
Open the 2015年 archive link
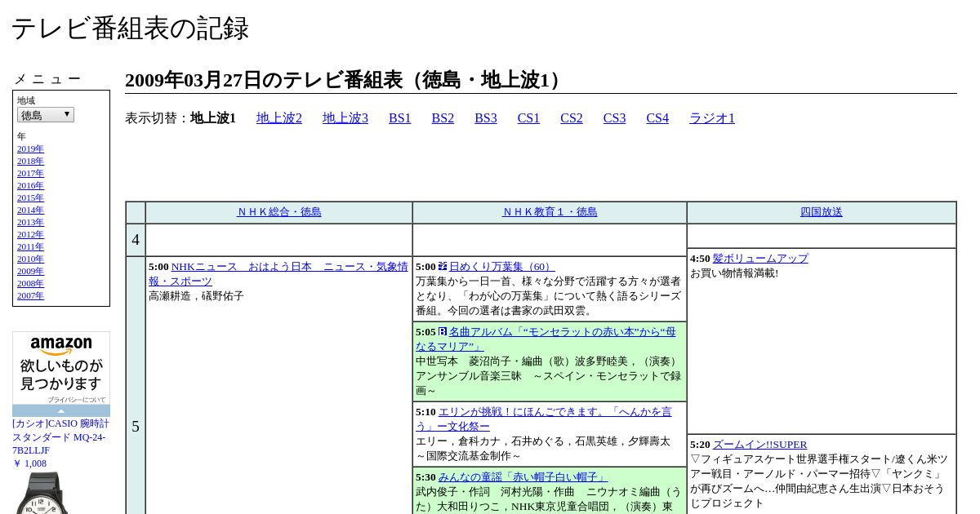(x=30, y=198)
